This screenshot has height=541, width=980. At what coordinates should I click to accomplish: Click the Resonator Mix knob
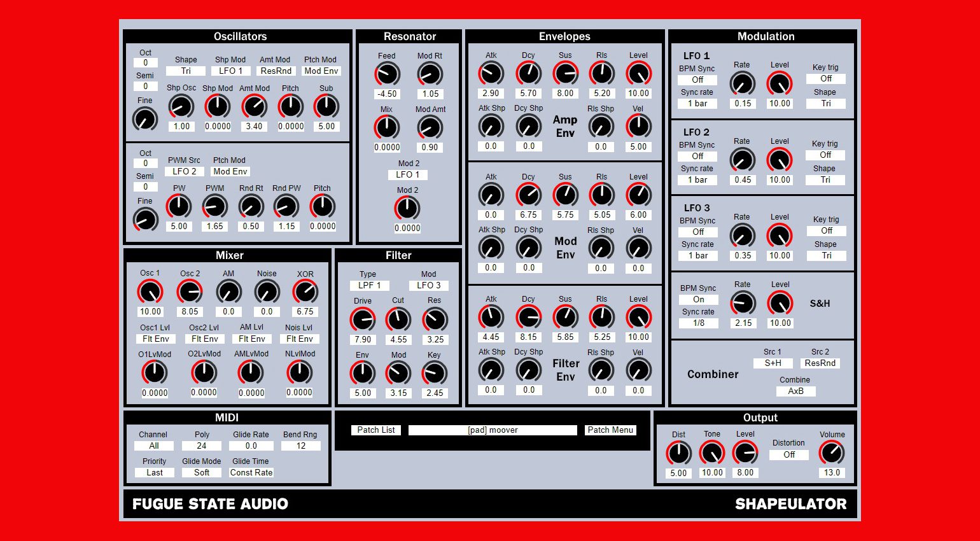point(387,127)
